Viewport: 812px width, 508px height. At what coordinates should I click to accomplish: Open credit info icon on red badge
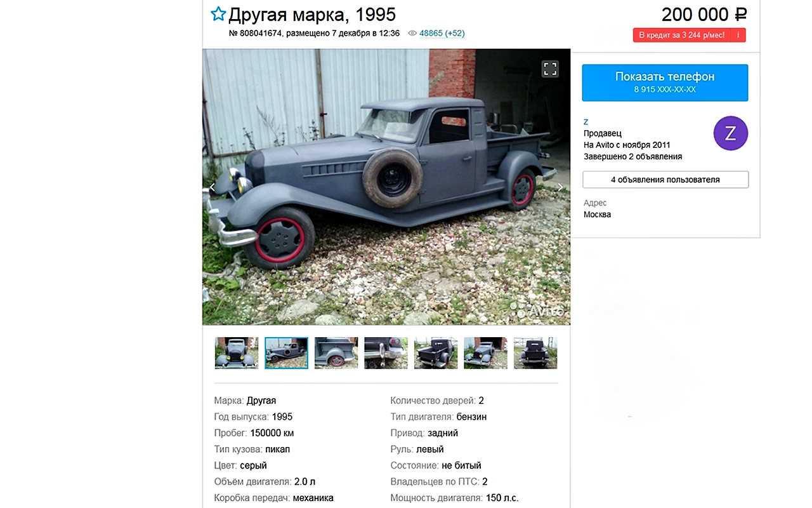pos(738,35)
